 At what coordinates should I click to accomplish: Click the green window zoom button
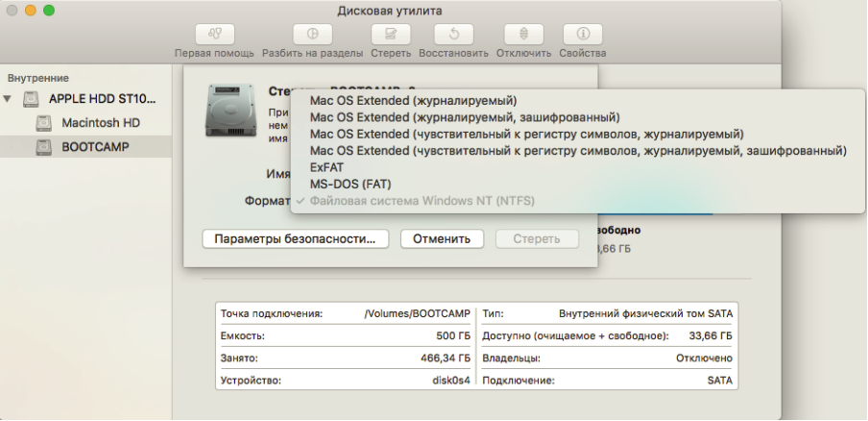(49, 11)
